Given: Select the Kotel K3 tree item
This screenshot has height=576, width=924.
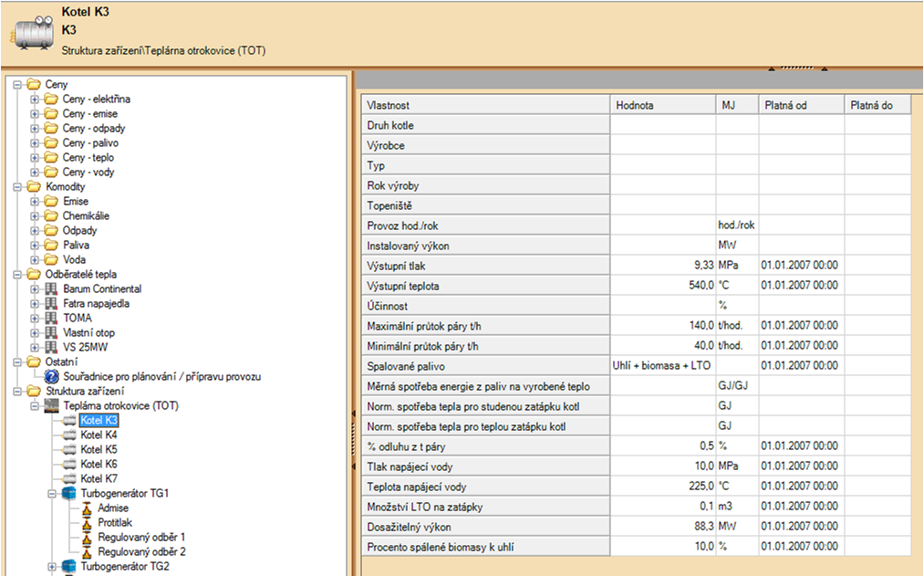Looking at the screenshot, I should 99,420.
